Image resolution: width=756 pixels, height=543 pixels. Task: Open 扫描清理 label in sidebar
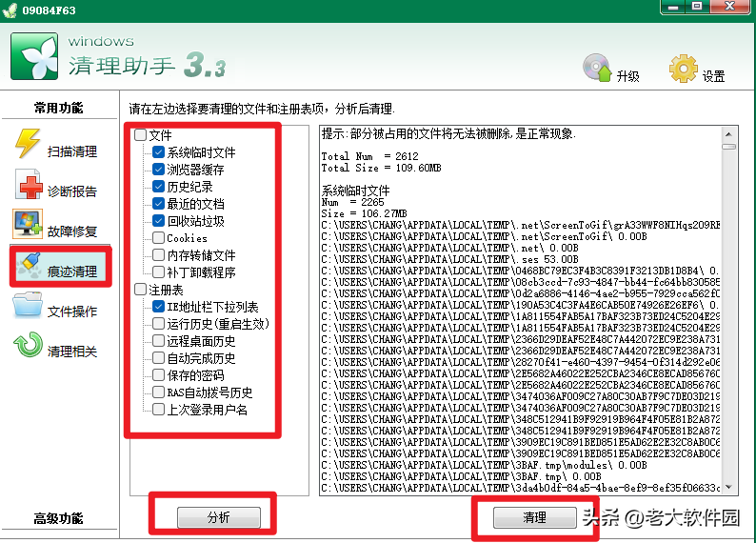72,151
